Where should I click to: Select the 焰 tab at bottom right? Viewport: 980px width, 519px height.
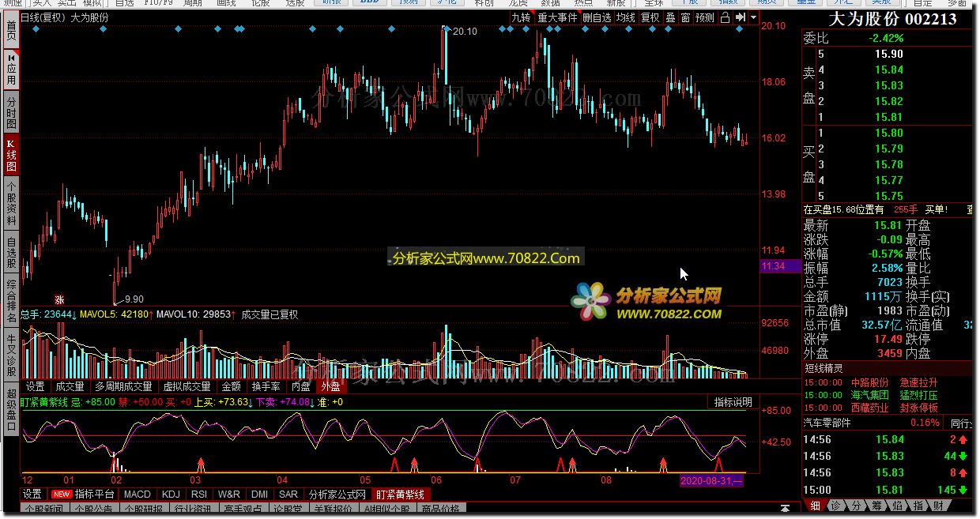click(x=898, y=506)
